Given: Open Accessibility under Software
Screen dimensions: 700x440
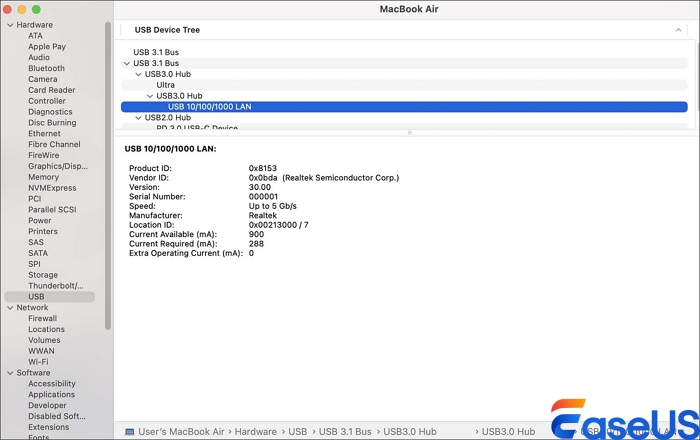Looking at the screenshot, I should (52, 384).
